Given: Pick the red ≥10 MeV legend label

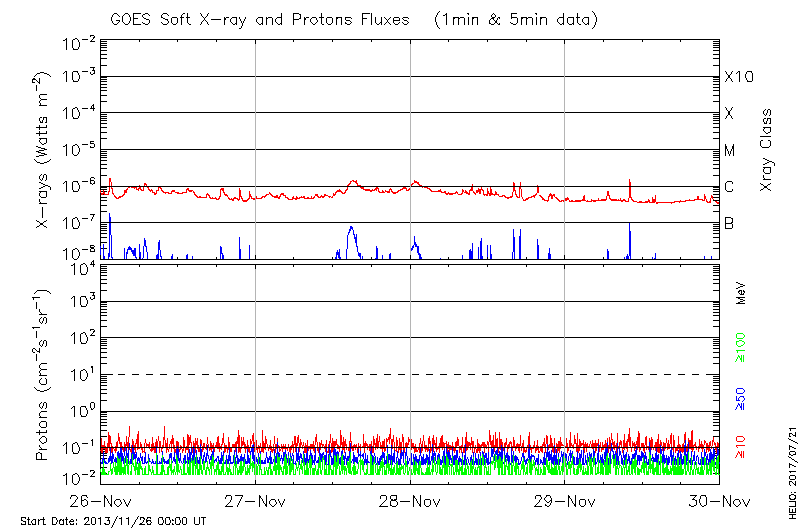Looking at the screenshot, I should pos(741,447).
